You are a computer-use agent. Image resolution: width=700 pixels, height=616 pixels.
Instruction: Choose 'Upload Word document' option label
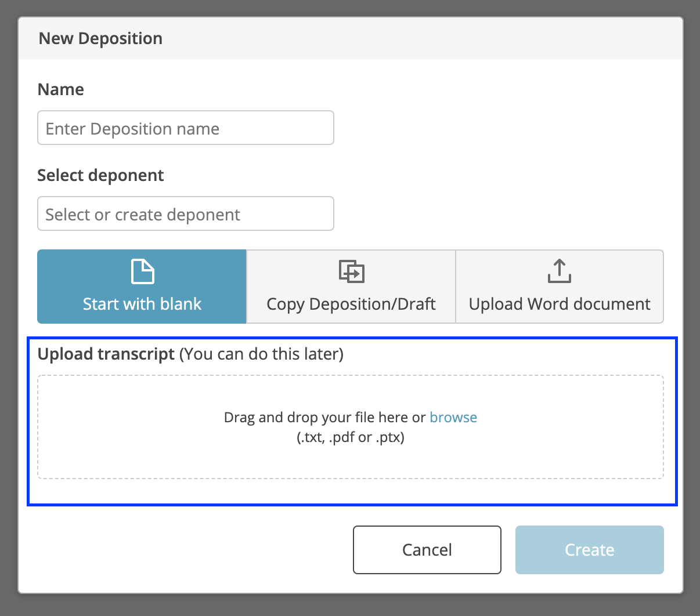560,304
